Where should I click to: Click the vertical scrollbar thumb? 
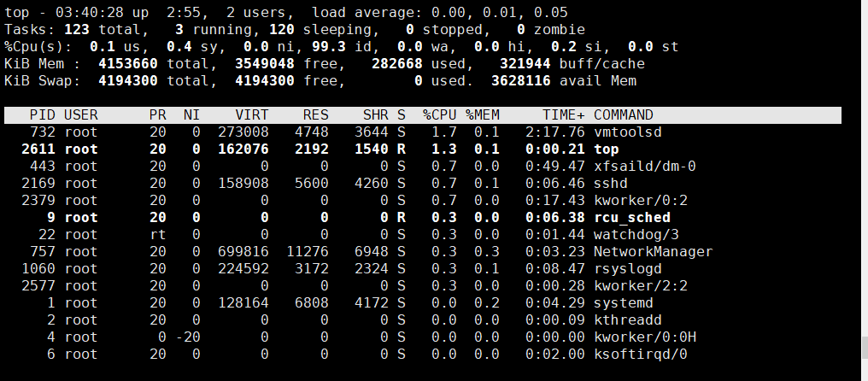865,349
